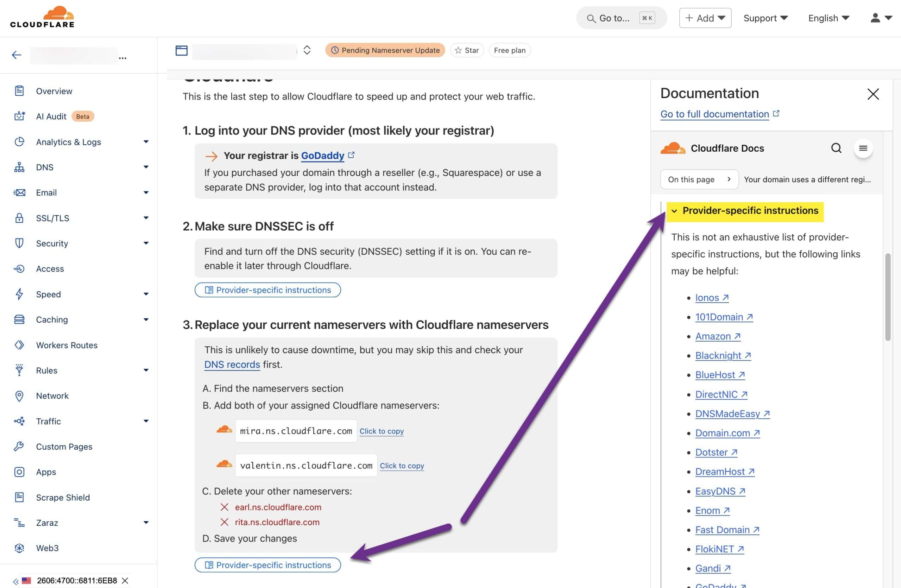The height and width of the screenshot is (588, 901).
Task: Open Provider-specific instructions under step 3
Action: click(x=267, y=565)
